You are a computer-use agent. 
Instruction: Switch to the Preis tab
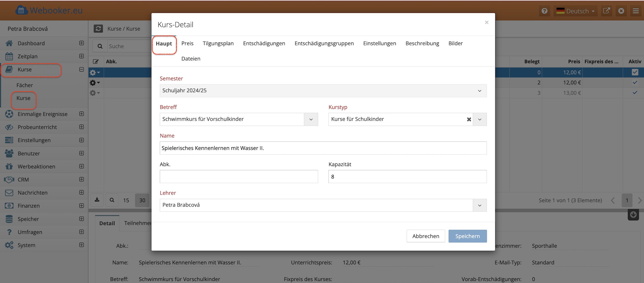pyautogui.click(x=187, y=43)
